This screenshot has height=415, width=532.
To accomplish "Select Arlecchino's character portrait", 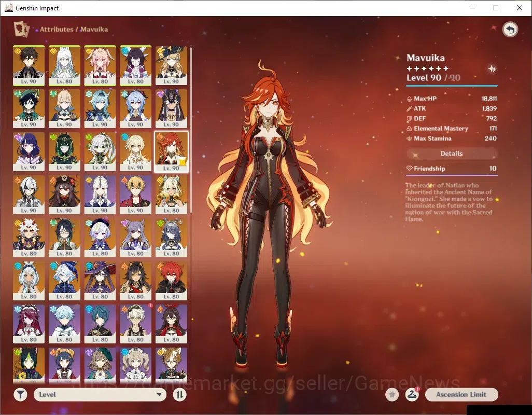I will coord(29,195).
